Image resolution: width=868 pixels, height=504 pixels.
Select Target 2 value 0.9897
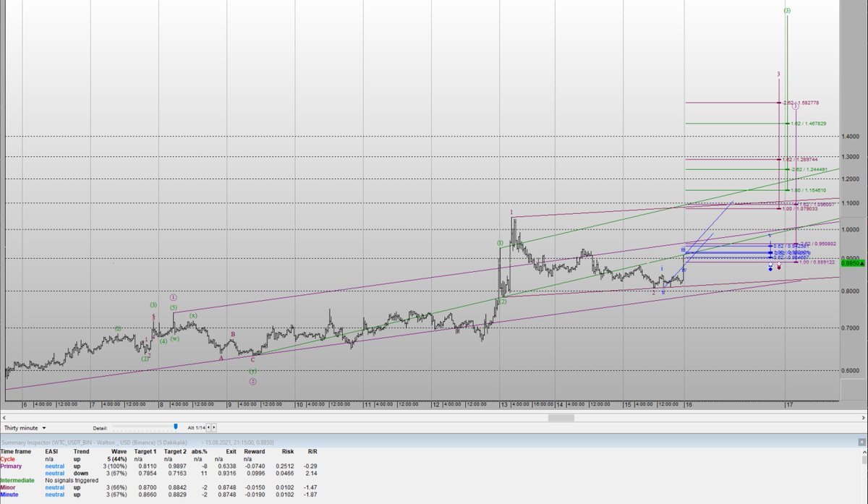click(178, 466)
